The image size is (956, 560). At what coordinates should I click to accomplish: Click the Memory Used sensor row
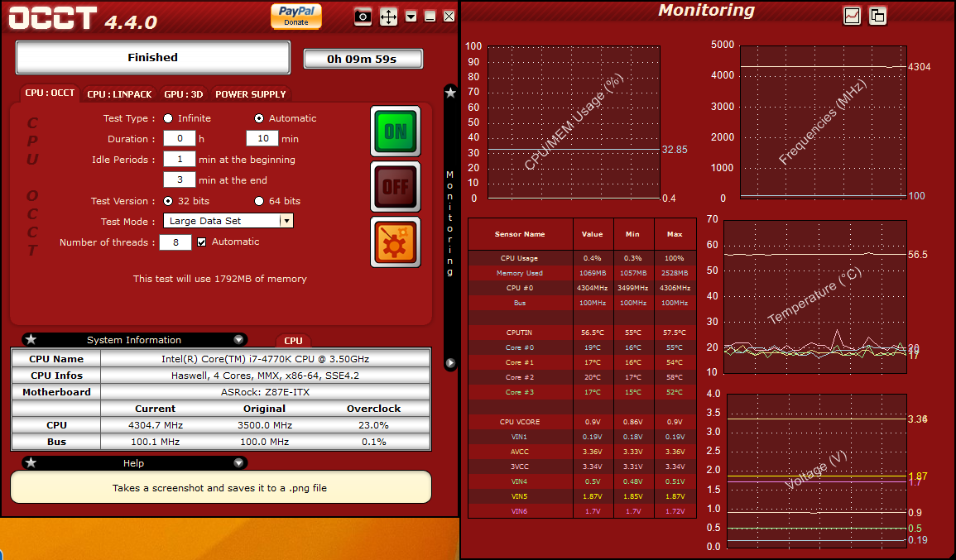coord(582,273)
